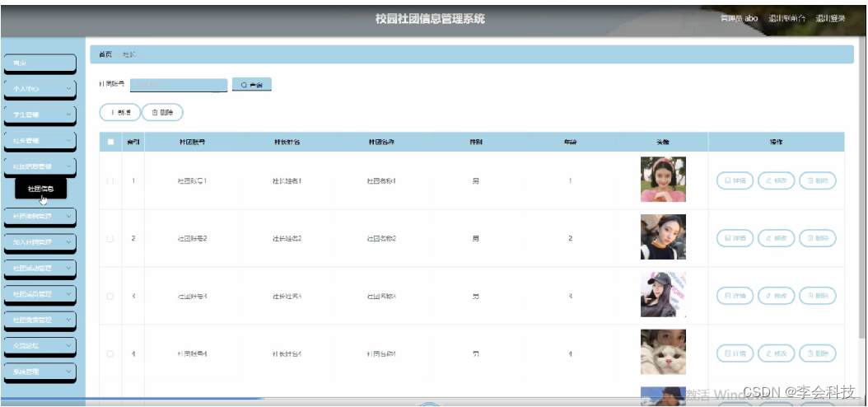Click 修改 for row 社团账号1
Image resolution: width=868 pixels, height=407 pixels.
[x=776, y=181]
